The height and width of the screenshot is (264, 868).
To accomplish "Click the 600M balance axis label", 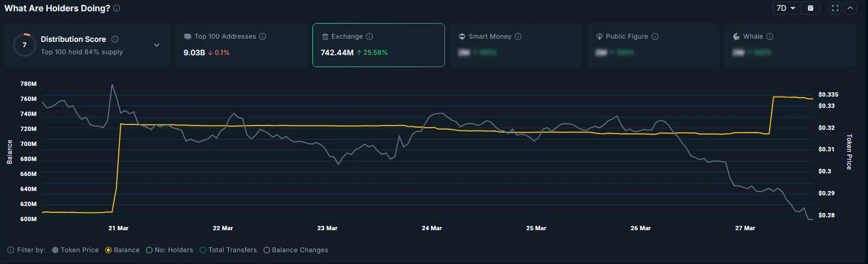I will [28, 219].
